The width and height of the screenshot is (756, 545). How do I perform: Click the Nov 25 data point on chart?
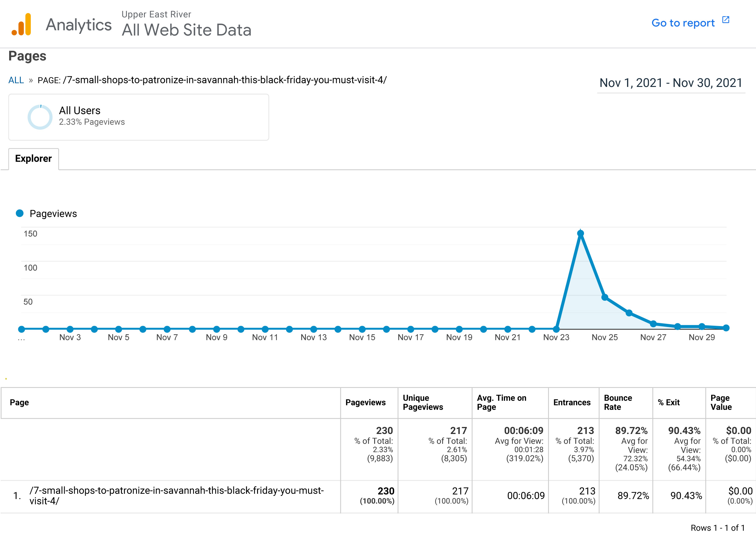pyautogui.click(x=605, y=297)
